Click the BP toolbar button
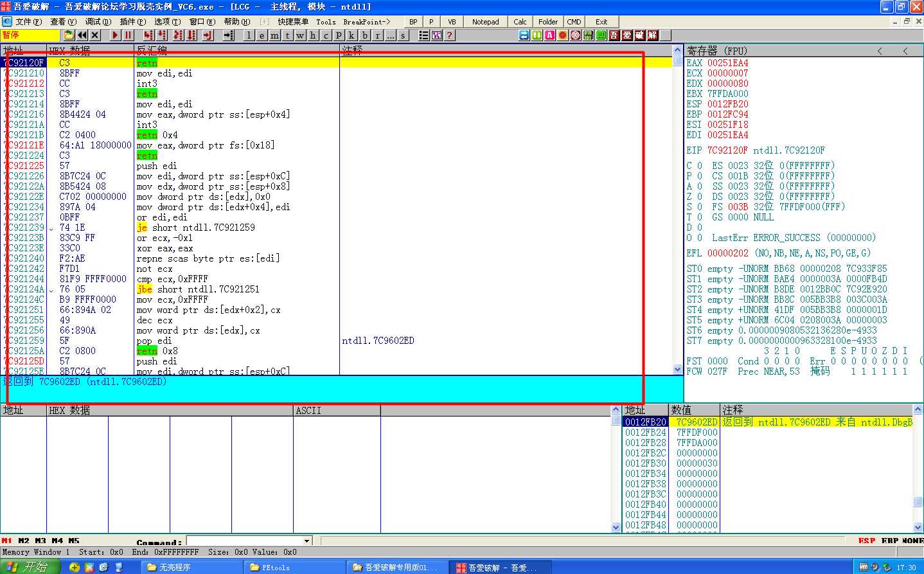The width and height of the screenshot is (924, 574). (413, 22)
